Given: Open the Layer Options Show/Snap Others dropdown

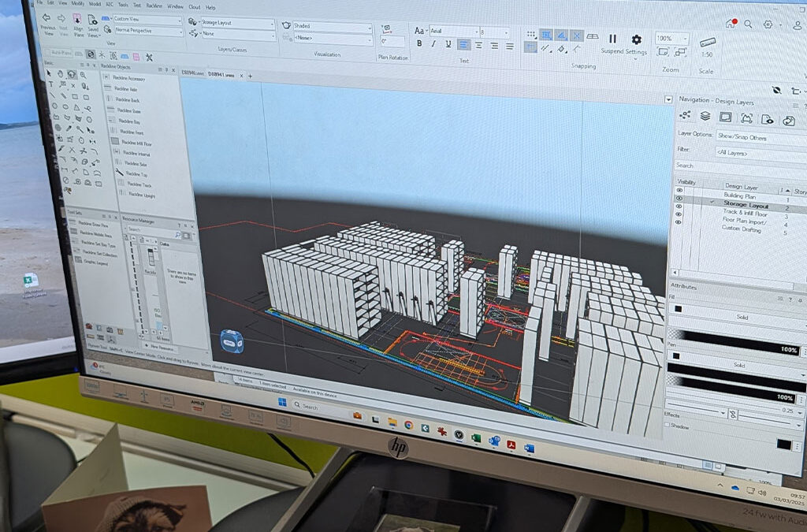Looking at the screenshot, I should point(752,136).
